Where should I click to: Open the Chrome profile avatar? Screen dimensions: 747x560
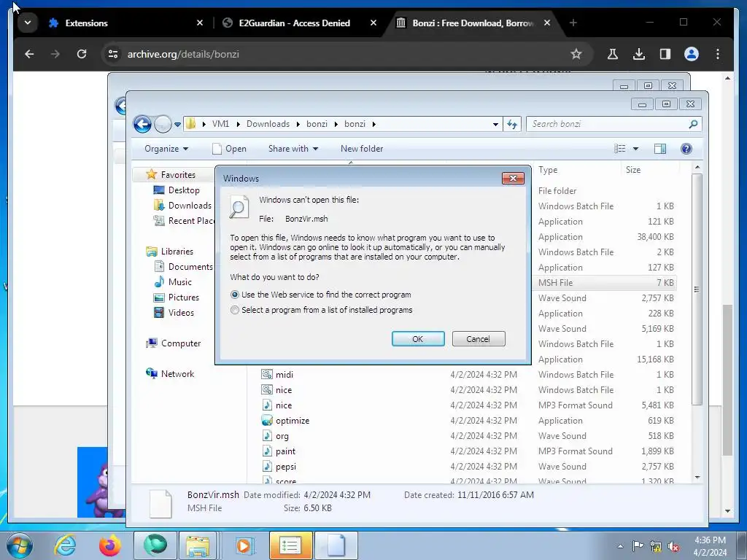(692, 54)
